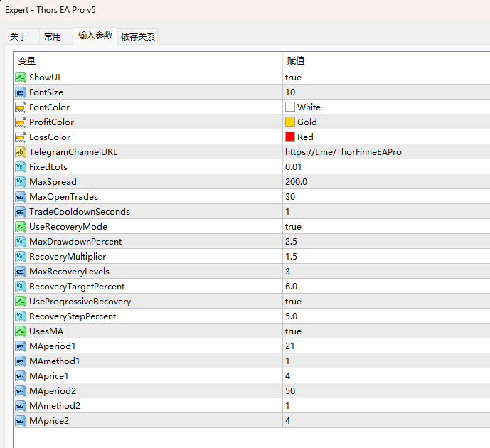Click the RecoveryTargetPercent double type icon

(x=21, y=286)
